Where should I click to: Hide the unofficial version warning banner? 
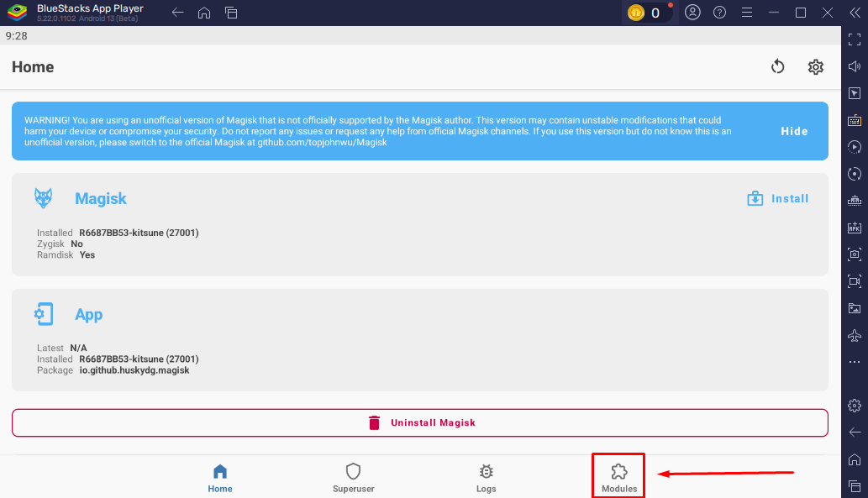(x=794, y=131)
